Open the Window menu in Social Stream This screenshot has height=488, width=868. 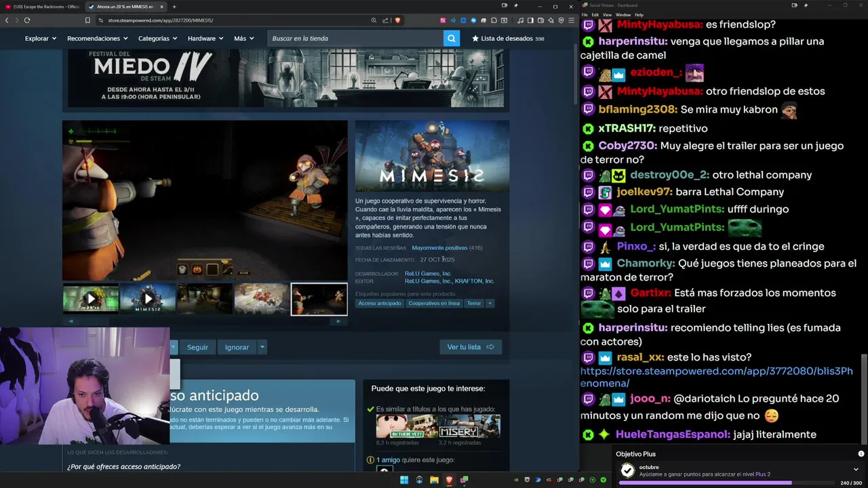click(623, 15)
